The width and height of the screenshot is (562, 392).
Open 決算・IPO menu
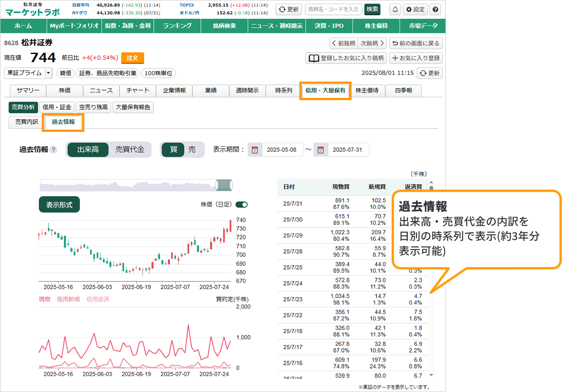(x=329, y=26)
